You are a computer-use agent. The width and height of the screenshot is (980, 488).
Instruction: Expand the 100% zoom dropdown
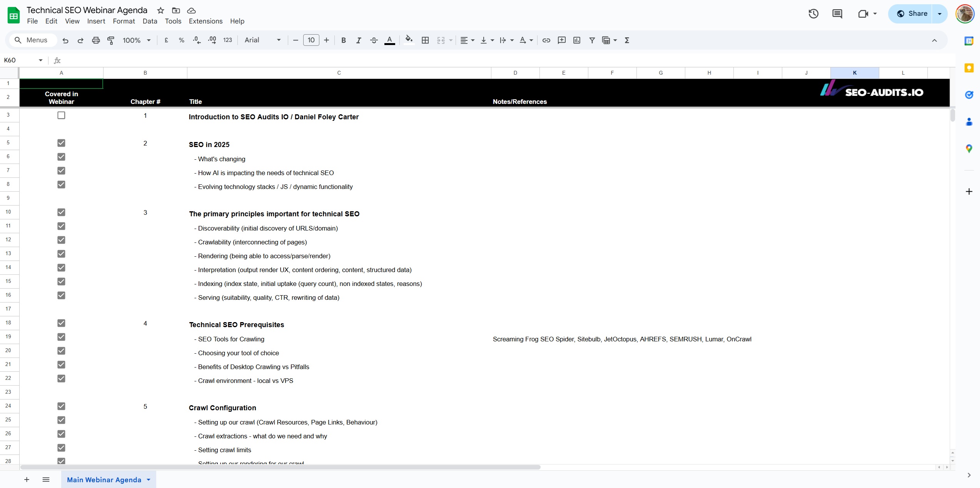(x=137, y=40)
